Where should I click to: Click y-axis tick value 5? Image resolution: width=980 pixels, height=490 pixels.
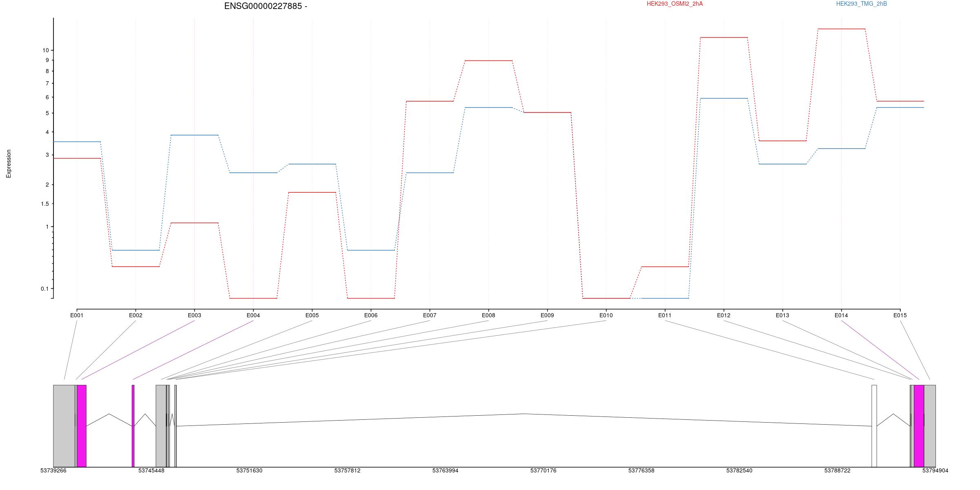[x=47, y=113]
